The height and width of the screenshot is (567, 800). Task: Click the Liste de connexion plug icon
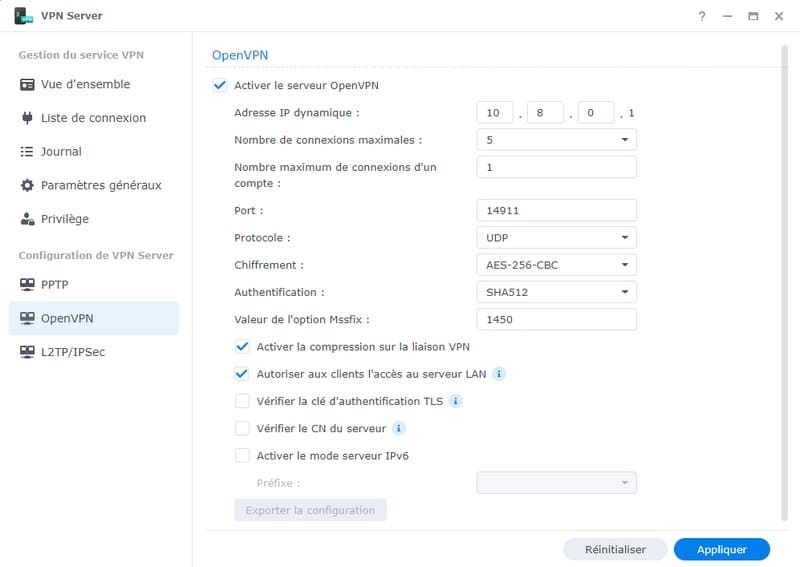(28, 118)
